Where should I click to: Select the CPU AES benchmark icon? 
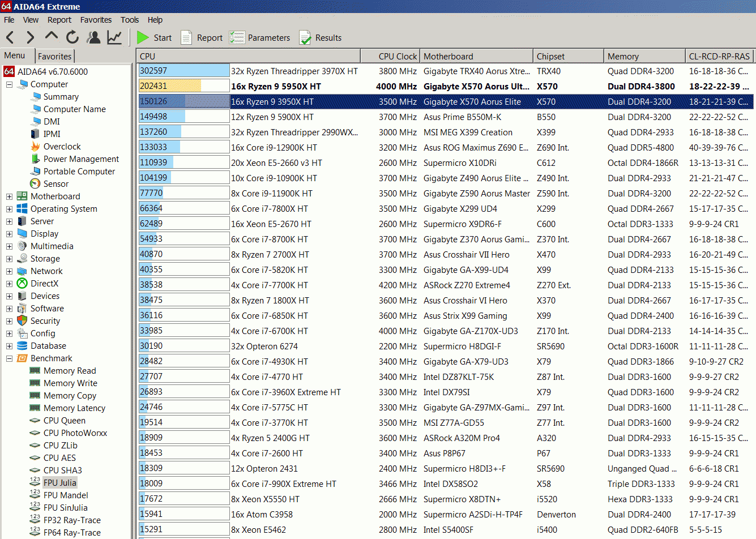tap(35, 458)
